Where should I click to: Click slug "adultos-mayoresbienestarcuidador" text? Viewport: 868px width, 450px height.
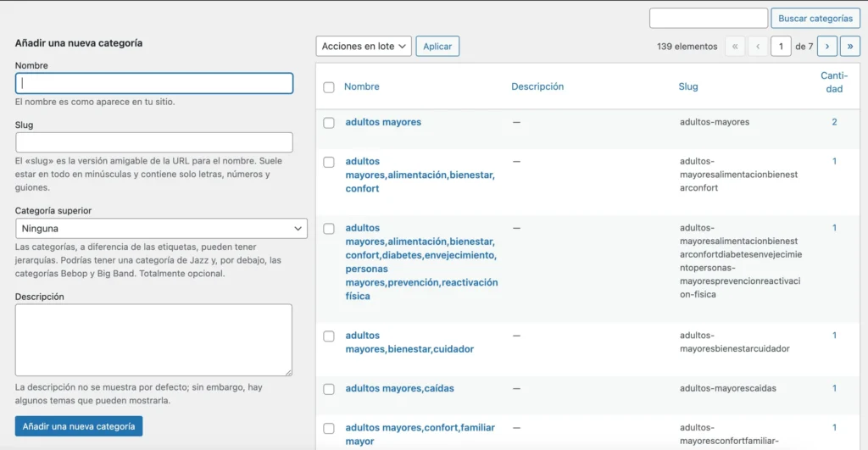tap(735, 342)
